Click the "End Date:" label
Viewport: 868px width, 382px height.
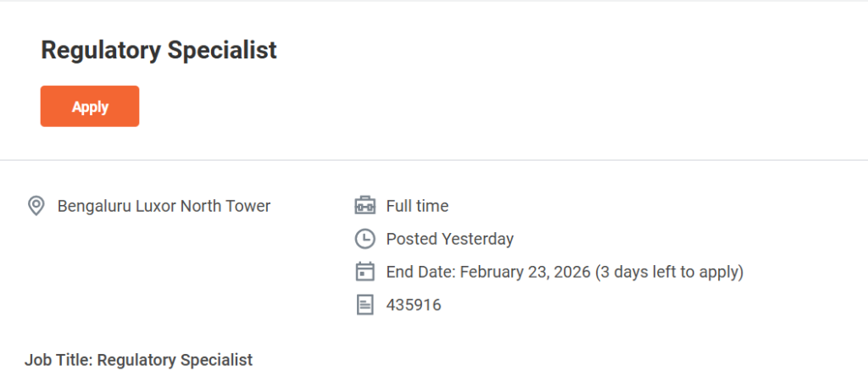420,272
